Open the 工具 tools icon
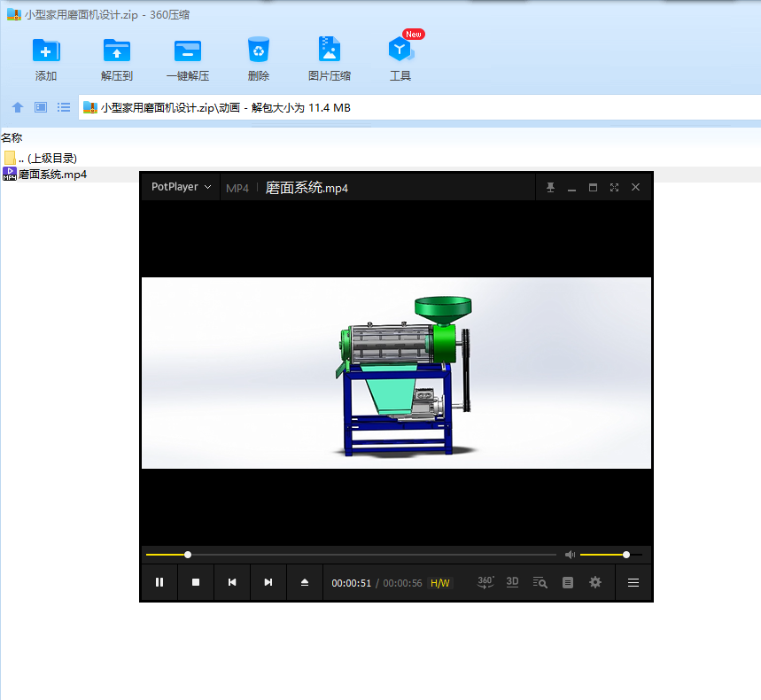 400,49
